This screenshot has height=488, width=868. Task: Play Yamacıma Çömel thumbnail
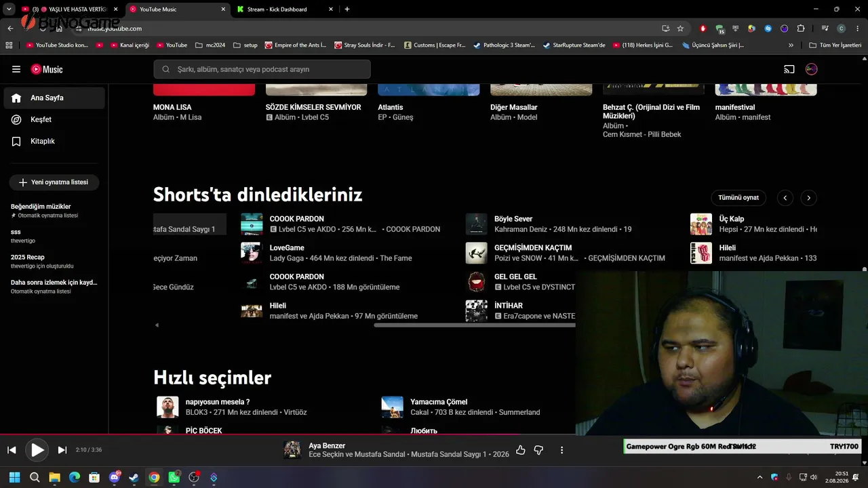pos(393,407)
